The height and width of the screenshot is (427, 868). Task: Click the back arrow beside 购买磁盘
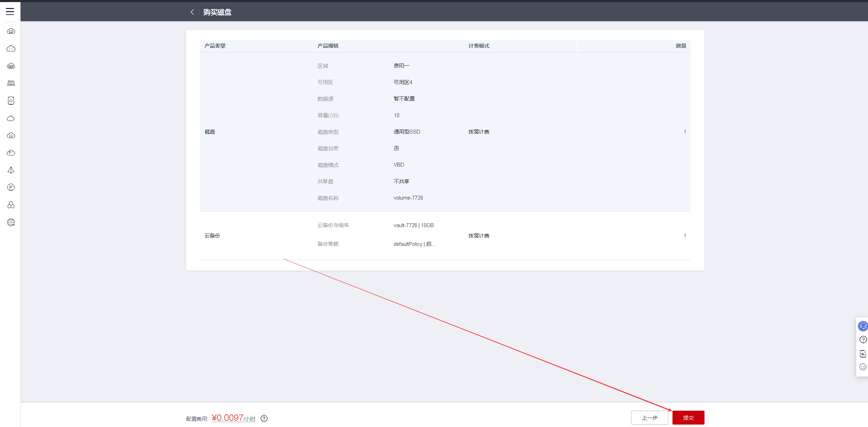pyautogui.click(x=192, y=12)
